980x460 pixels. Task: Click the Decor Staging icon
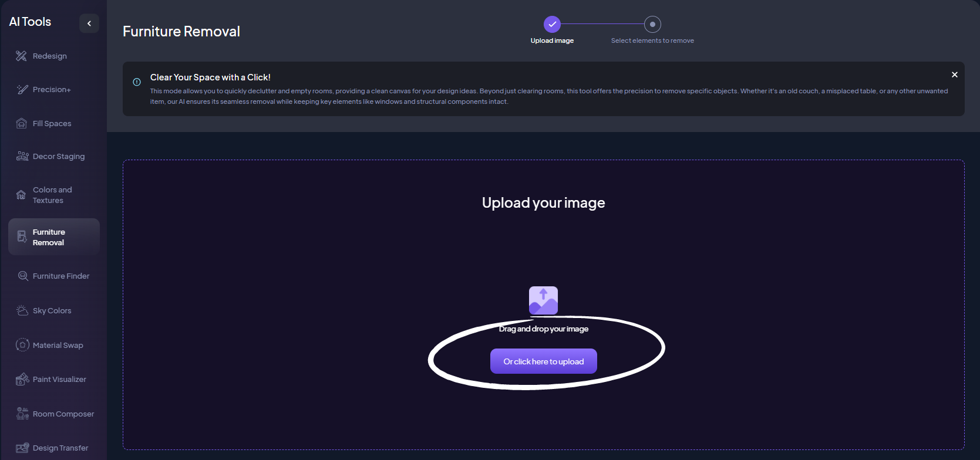tap(22, 156)
